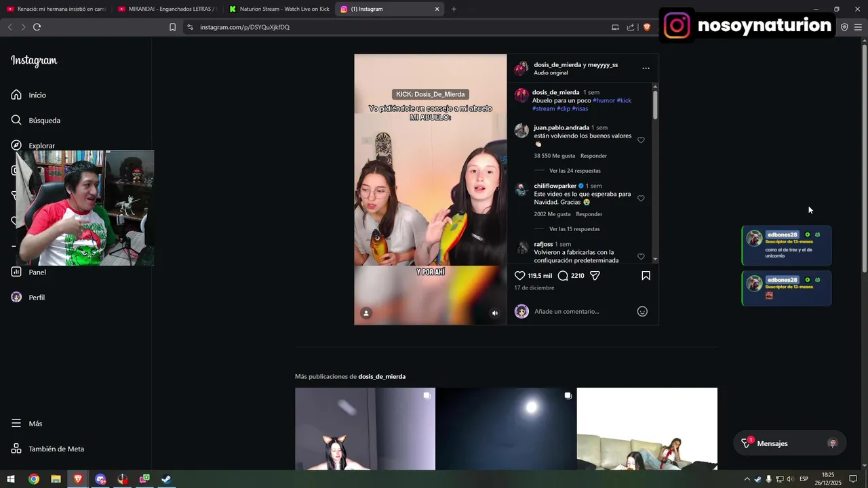Click share page icon in address bar
Viewport: 868px width, 488px height.
(631, 27)
